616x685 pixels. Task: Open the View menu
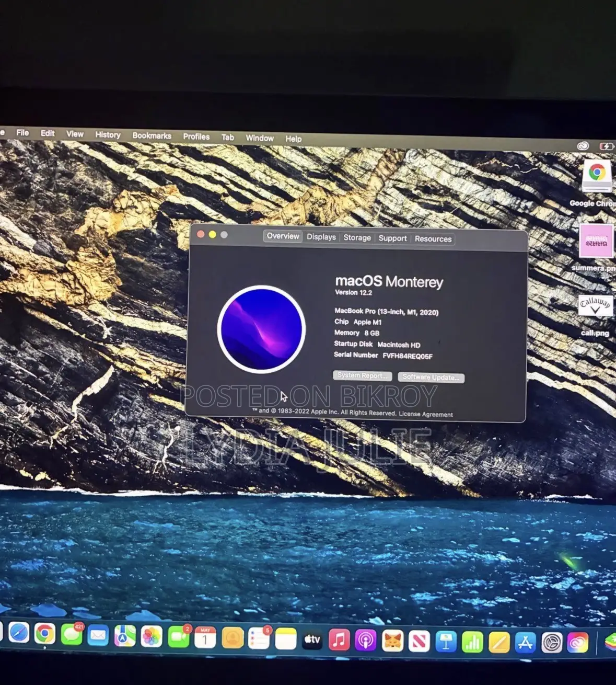75,134
